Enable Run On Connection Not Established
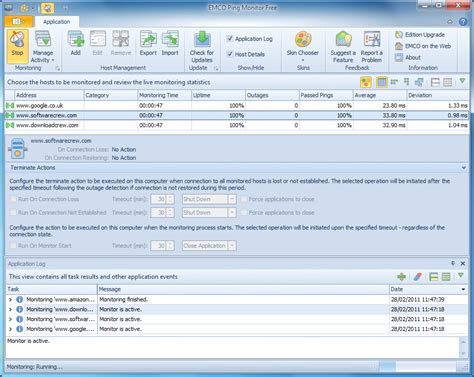This screenshot has height=377, width=474. [13, 212]
